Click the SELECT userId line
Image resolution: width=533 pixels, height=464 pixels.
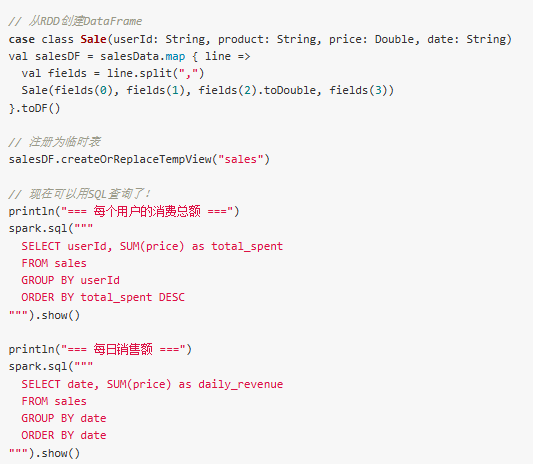pos(152,246)
